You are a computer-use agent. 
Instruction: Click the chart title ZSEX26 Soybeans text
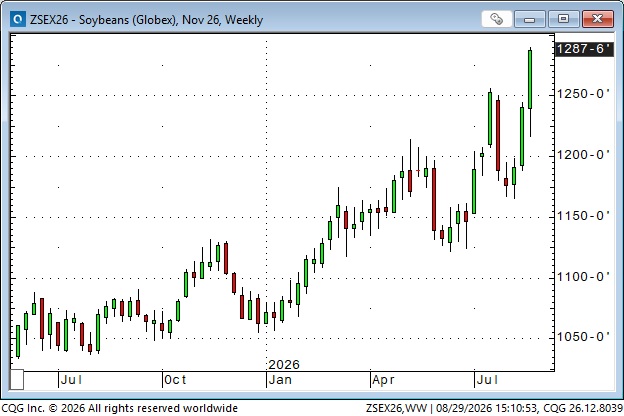146,20
